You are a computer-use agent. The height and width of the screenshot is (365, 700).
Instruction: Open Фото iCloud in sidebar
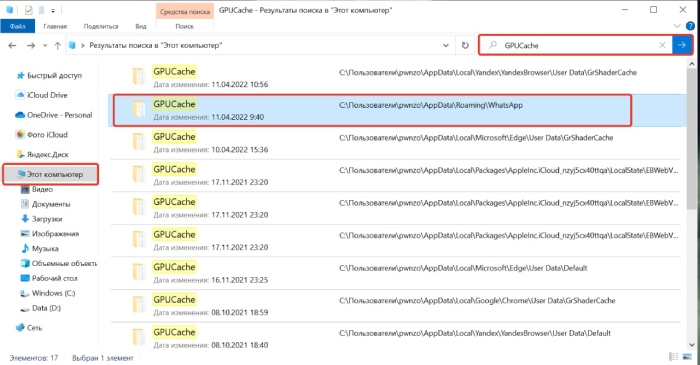(42, 134)
